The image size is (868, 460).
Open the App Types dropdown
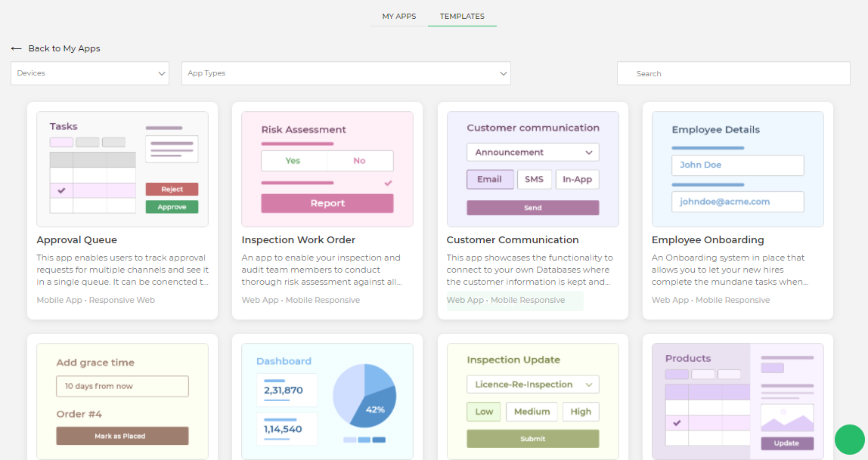[346, 73]
